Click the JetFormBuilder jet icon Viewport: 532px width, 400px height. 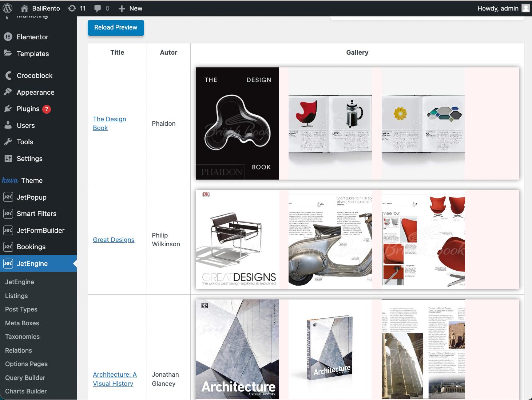[8, 230]
